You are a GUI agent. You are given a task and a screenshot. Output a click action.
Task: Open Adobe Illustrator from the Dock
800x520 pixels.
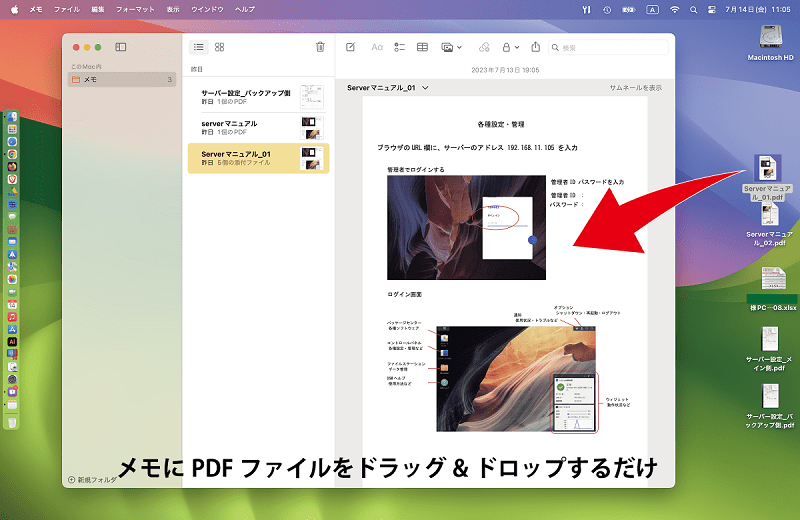point(12,342)
